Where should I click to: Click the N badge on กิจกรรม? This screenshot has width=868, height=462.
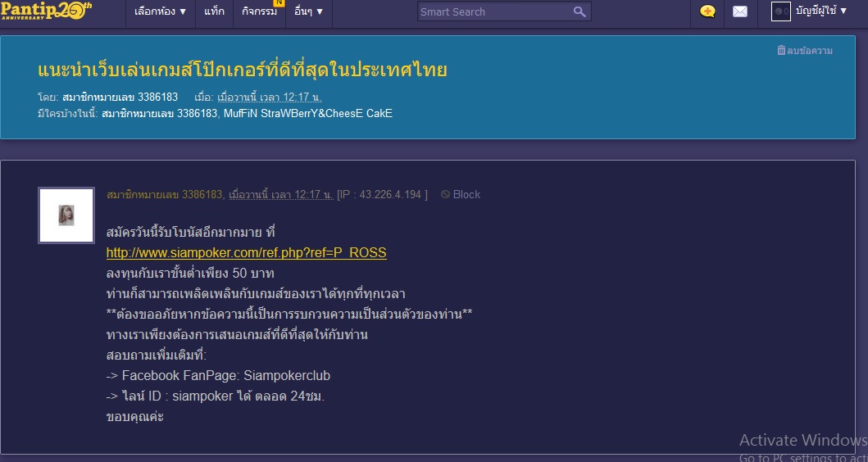pos(279,2)
